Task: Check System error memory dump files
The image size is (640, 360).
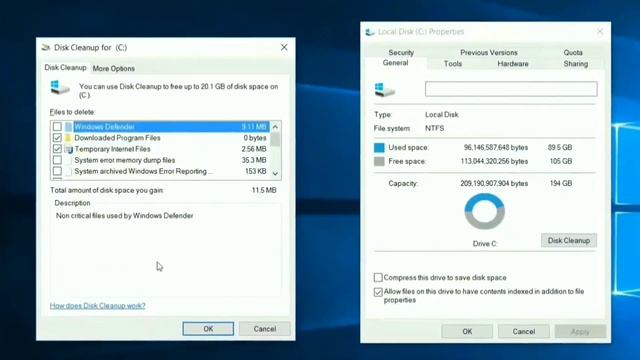Action: (57, 160)
